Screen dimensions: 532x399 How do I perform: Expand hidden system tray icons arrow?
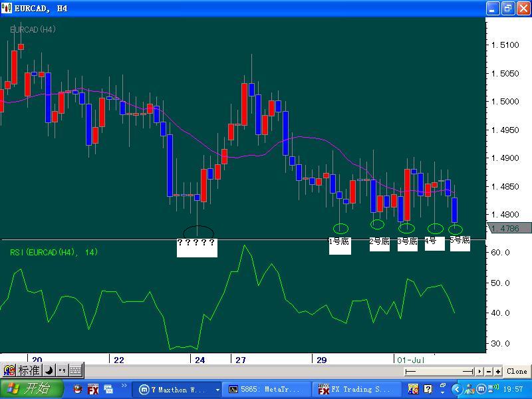(457, 389)
